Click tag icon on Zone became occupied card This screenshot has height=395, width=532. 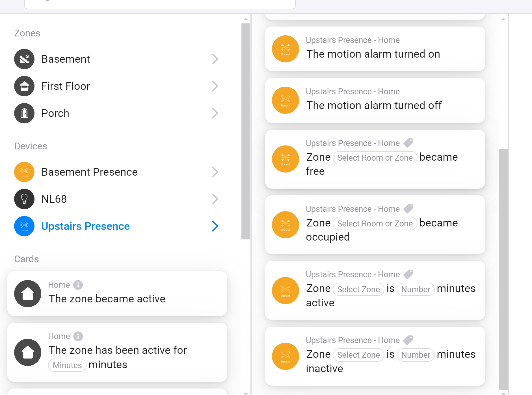point(408,209)
